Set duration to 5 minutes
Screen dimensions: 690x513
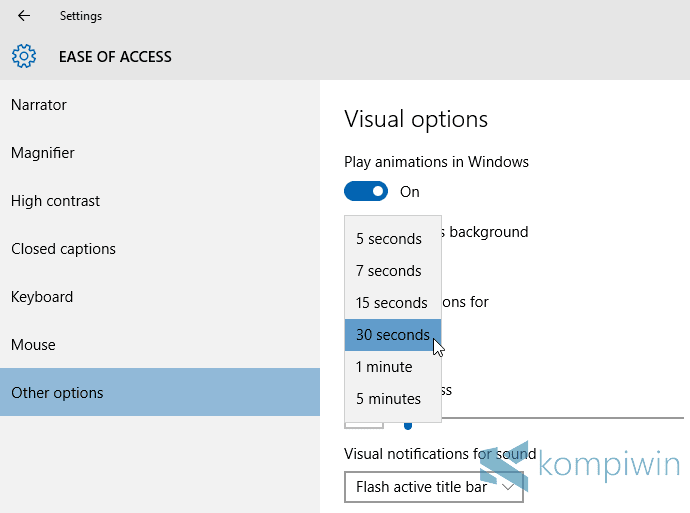tap(388, 399)
